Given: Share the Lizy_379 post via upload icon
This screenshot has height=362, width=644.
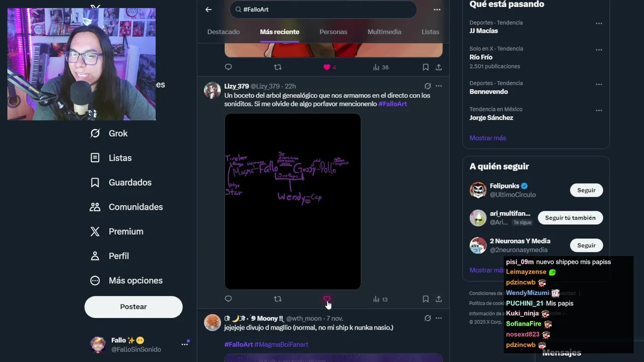Looking at the screenshot, I should click(x=439, y=299).
